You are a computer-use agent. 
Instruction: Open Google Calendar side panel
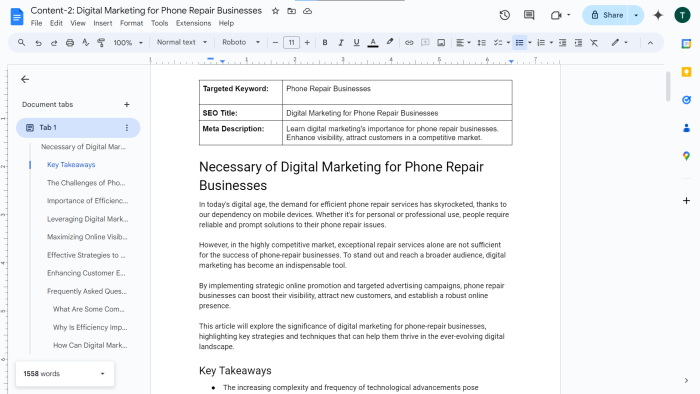click(686, 44)
